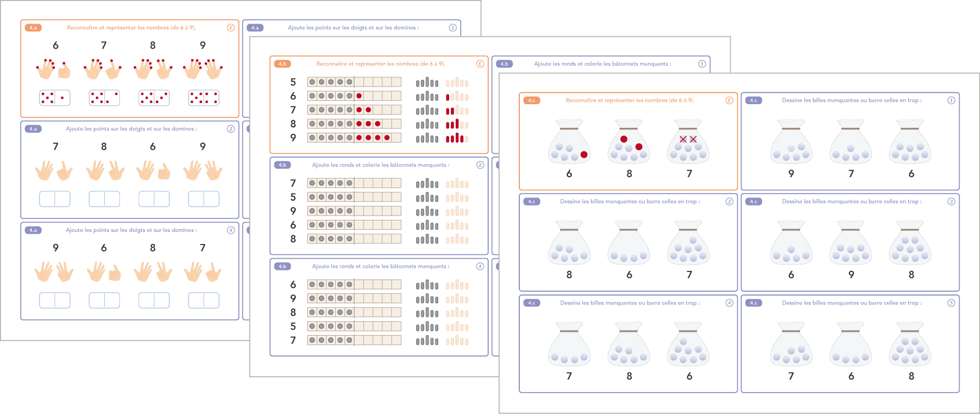Click the orange 4.c badge on the example card
The width and height of the screenshot is (980, 414).
point(532,100)
